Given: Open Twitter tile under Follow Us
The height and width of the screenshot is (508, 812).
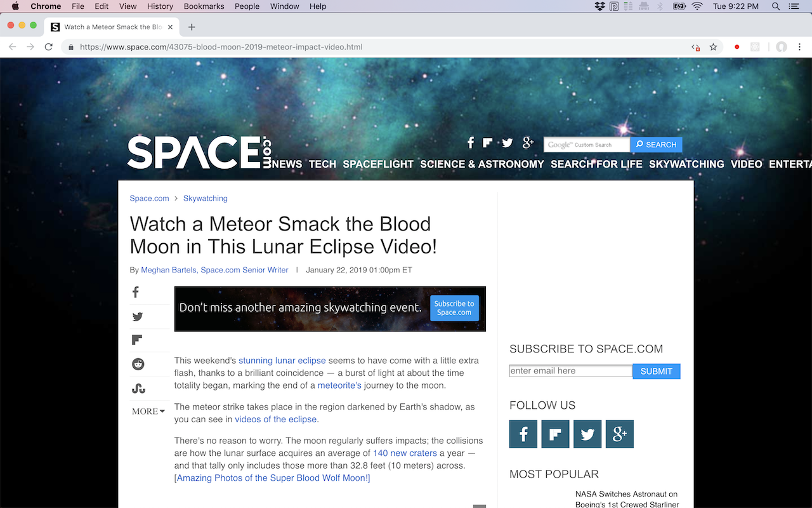Looking at the screenshot, I should tap(587, 434).
